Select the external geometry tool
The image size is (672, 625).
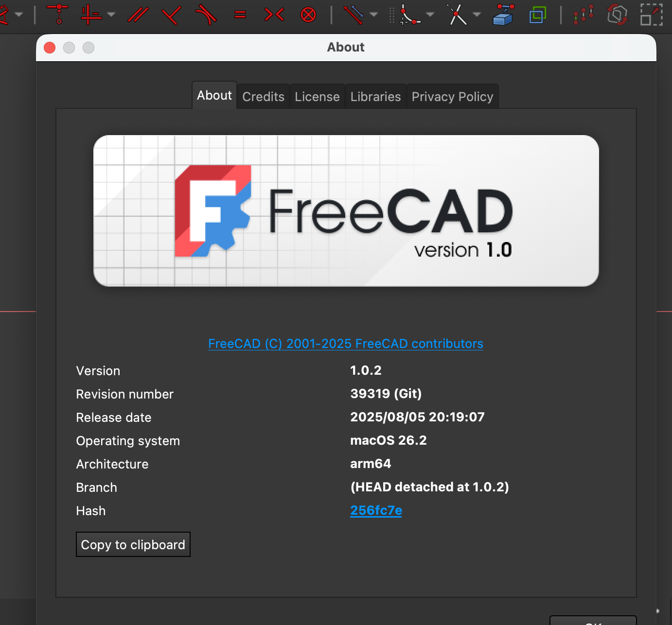503,15
